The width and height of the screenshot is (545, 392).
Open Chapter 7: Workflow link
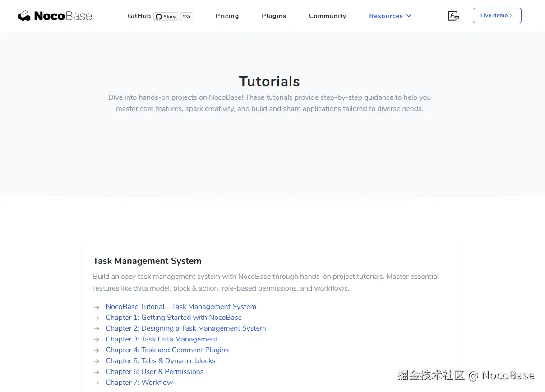pos(139,383)
